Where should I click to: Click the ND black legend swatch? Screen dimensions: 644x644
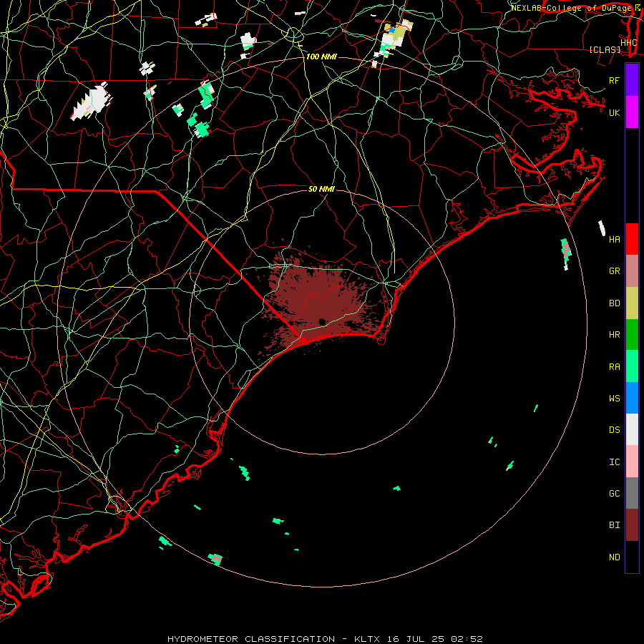(x=632, y=557)
